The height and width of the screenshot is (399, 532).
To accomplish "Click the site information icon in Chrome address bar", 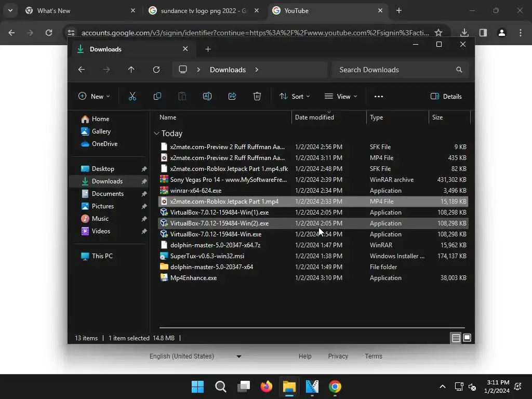I will 71,33.
